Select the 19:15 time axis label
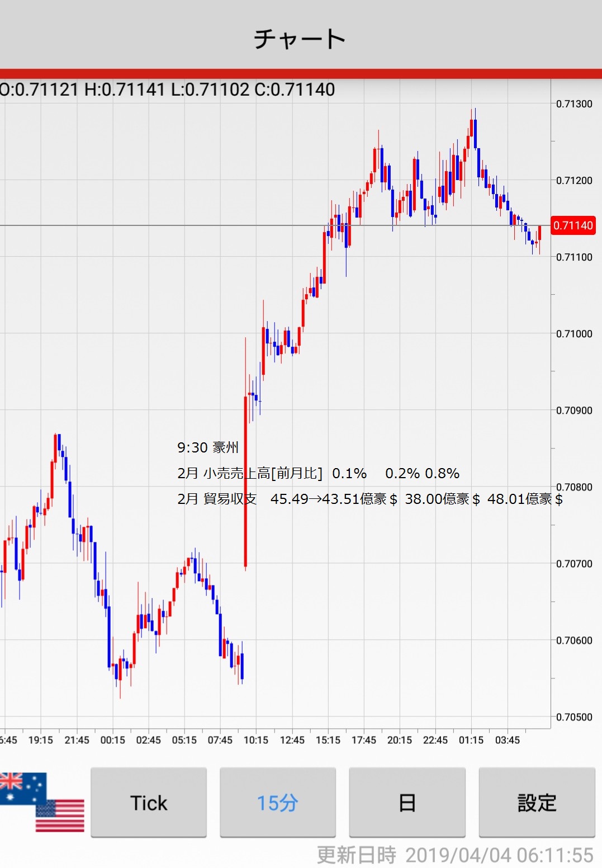This screenshot has width=602, height=868. [41, 740]
